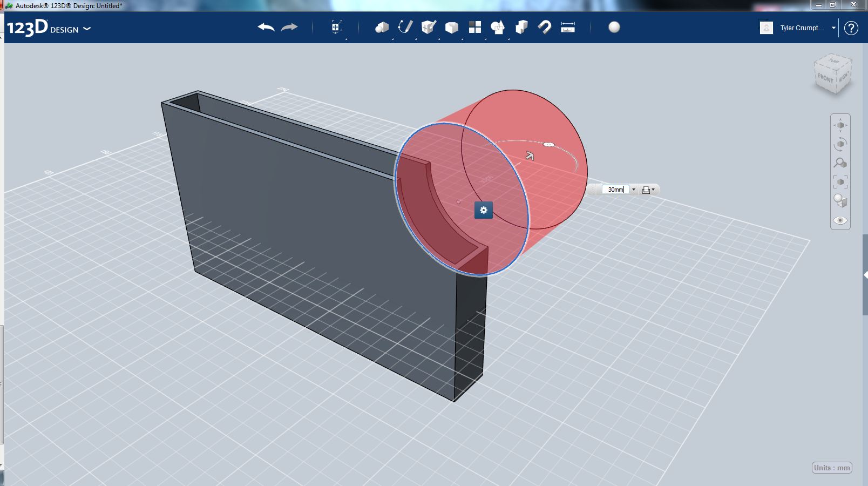Open the Grouping tool
This screenshot has height=486, width=868.
pos(498,27)
